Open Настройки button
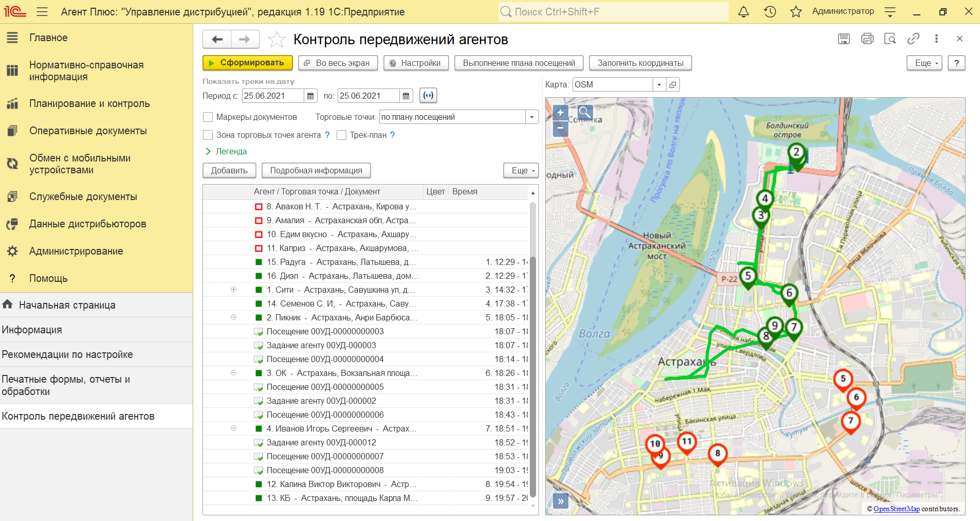The image size is (980, 521). [416, 63]
